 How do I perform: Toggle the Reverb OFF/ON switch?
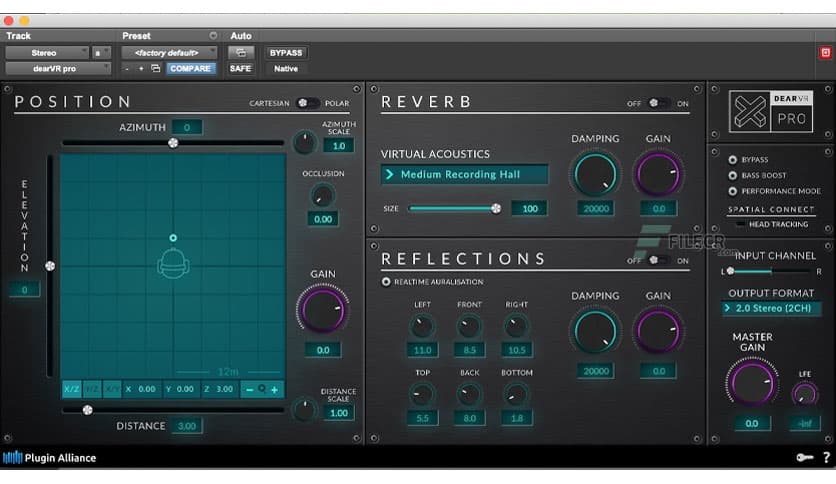pyautogui.click(x=659, y=103)
